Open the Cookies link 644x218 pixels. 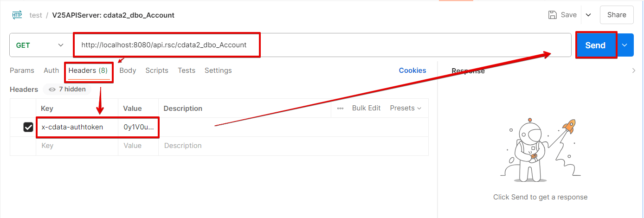coord(412,71)
